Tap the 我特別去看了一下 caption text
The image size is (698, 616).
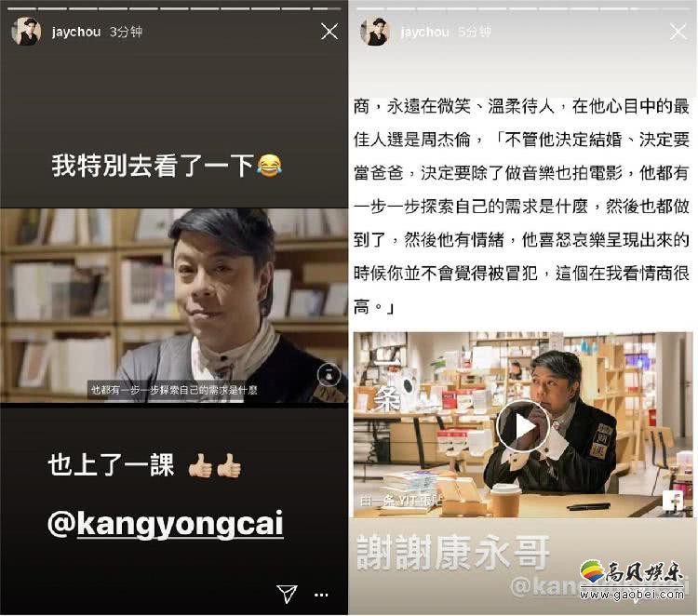(x=167, y=165)
